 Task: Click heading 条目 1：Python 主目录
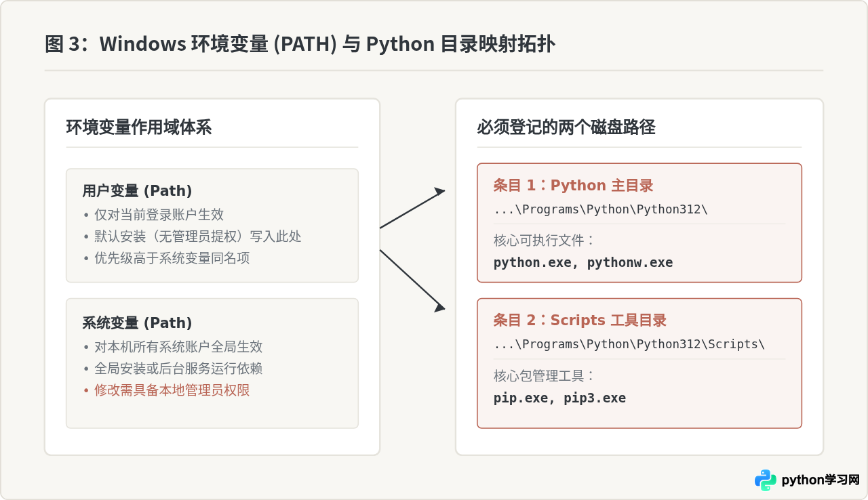573,186
